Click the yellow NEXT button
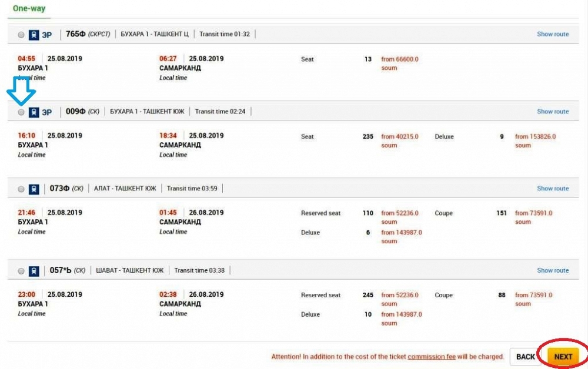Viewport: 588px width, 369px height. tap(563, 357)
